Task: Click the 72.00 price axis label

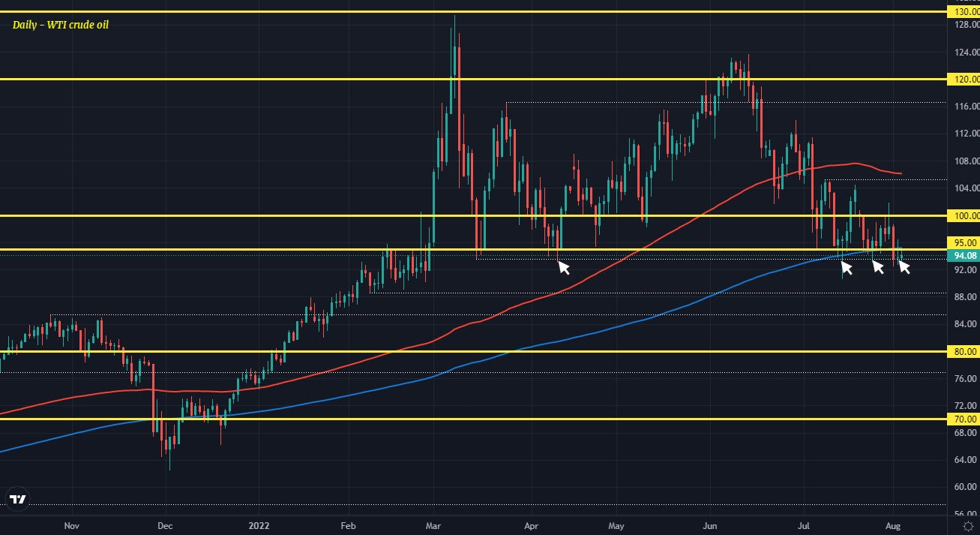Action: coord(965,405)
